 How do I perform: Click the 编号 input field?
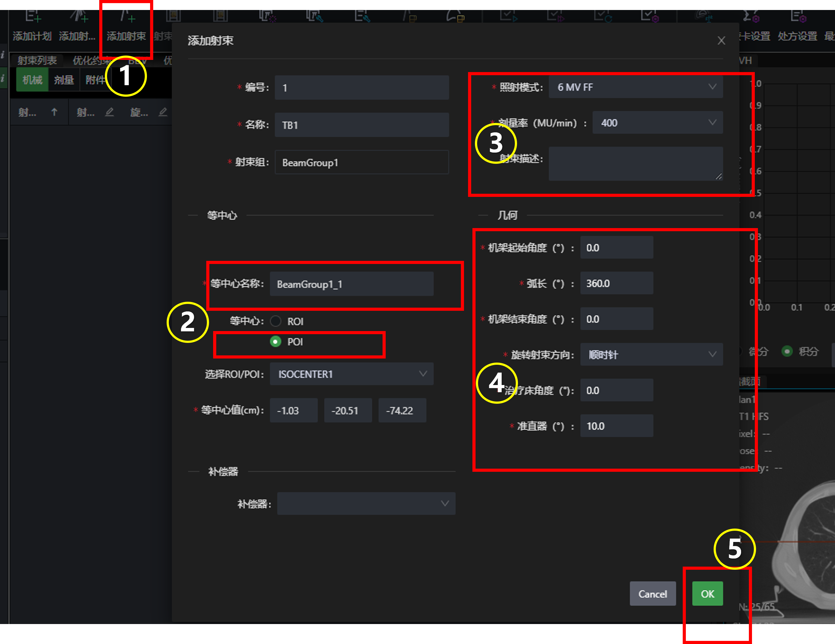[362, 88]
